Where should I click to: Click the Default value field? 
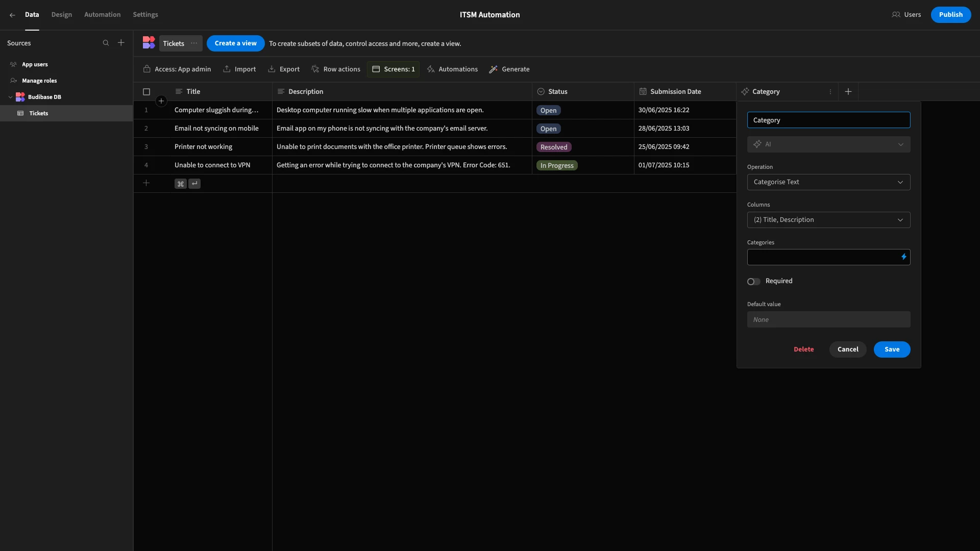pyautogui.click(x=828, y=320)
